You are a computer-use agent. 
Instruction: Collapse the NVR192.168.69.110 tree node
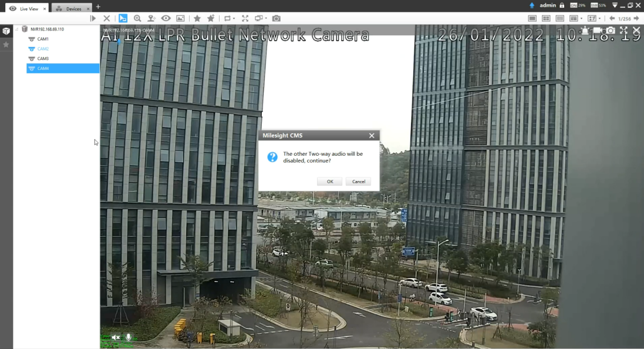(x=17, y=29)
